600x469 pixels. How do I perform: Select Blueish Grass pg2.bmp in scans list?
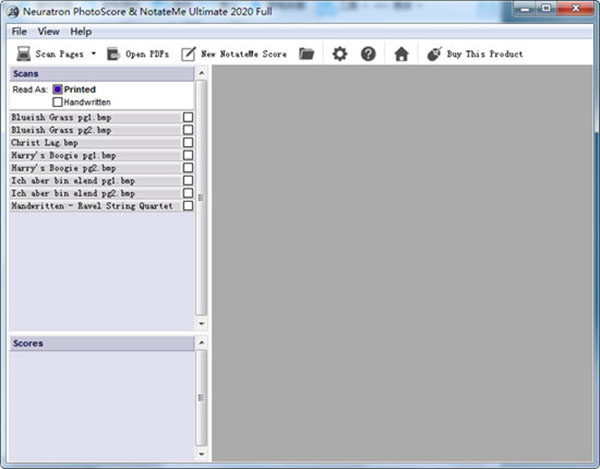tap(95, 130)
